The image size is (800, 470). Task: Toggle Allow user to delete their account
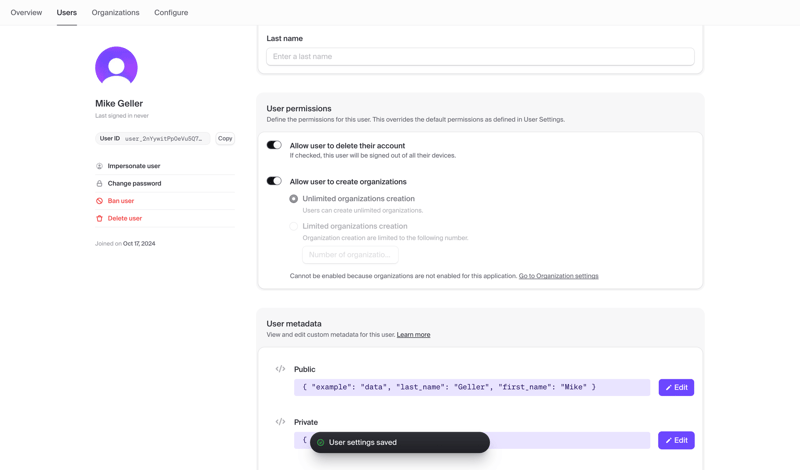pyautogui.click(x=274, y=145)
